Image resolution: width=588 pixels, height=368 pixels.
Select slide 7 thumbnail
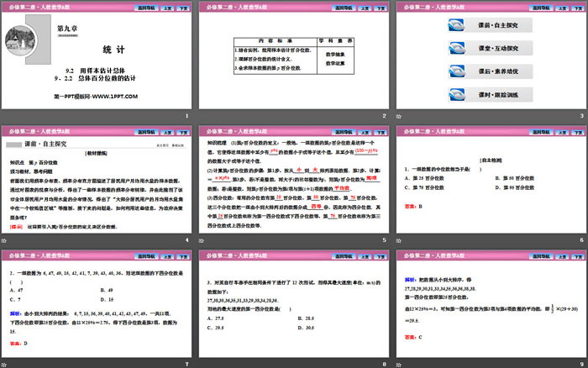point(97,303)
